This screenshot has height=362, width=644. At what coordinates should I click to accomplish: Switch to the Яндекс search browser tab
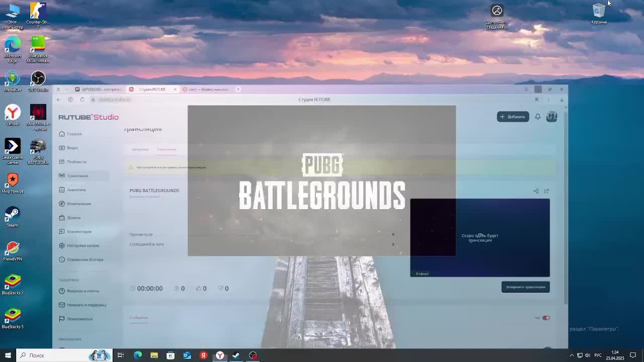pyautogui.click(x=206, y=89)
